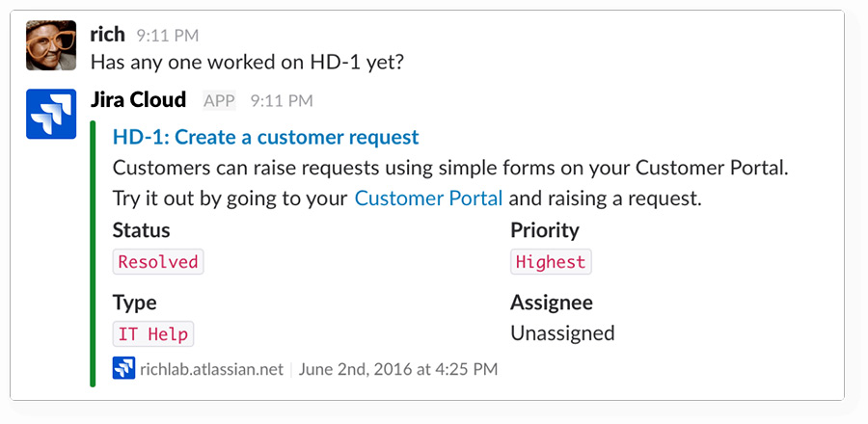Viewport: 868px width, 424px height.
Task: Open the HD-1: Create a customer request link
Action: pos(266,137)
